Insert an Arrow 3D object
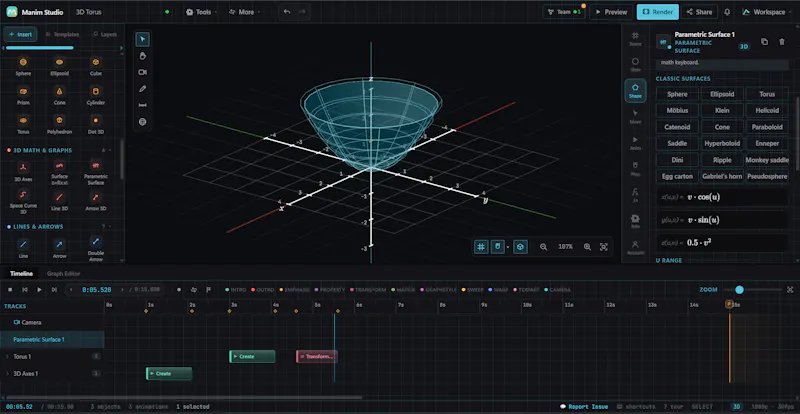 (95, 201)
